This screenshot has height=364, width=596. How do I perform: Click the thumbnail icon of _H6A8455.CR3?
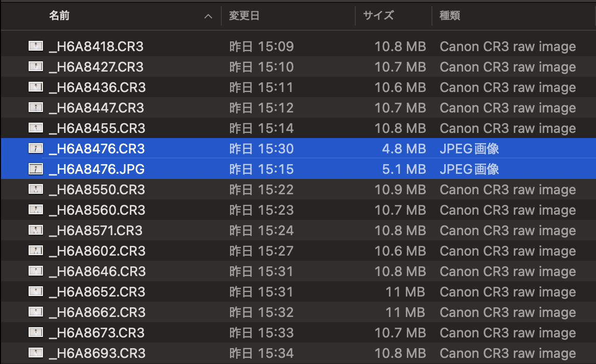36,128
